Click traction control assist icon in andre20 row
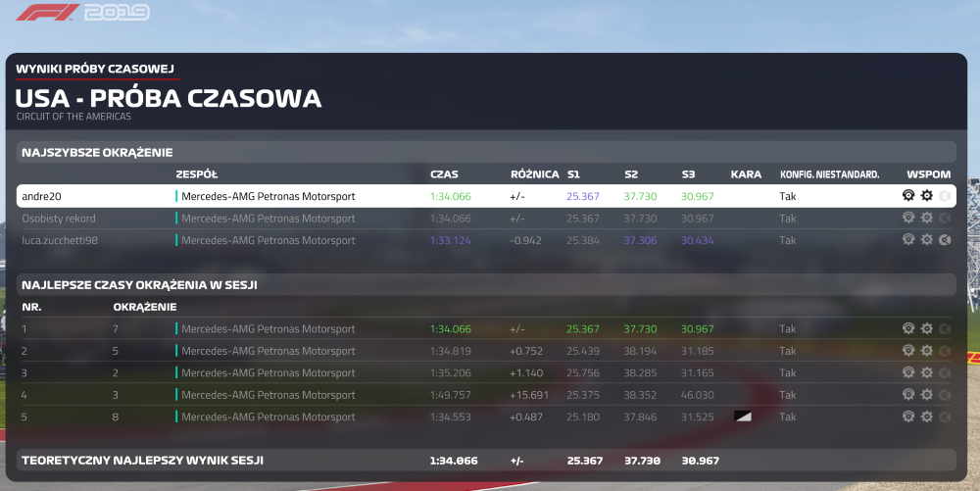The width and height of the screenshot is (980, 491). (908, 196)
